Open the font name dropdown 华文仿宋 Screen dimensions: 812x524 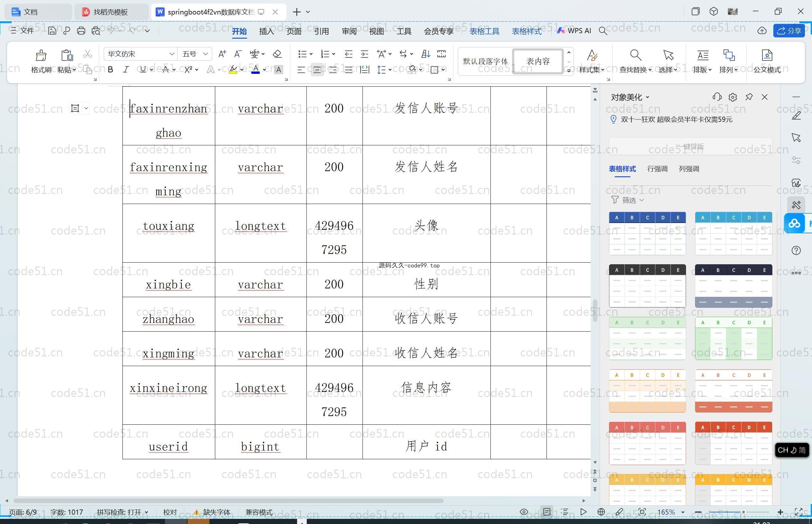point(172,54)
